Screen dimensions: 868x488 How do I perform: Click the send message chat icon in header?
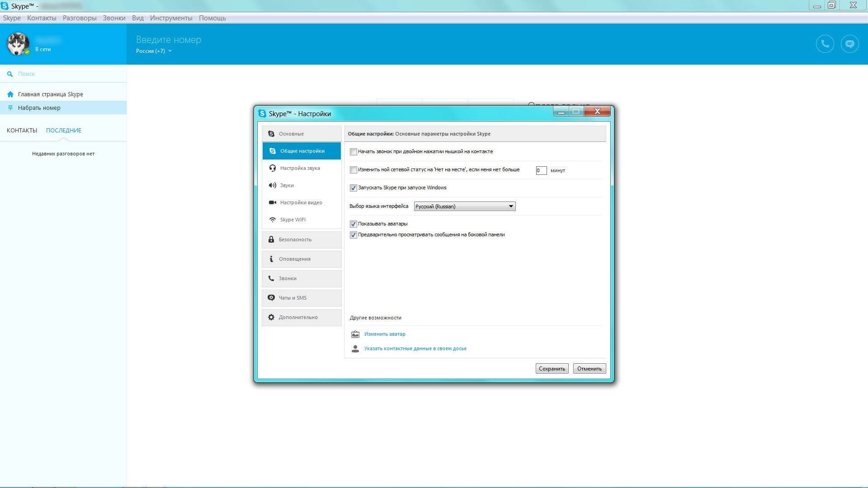point(849,44)
